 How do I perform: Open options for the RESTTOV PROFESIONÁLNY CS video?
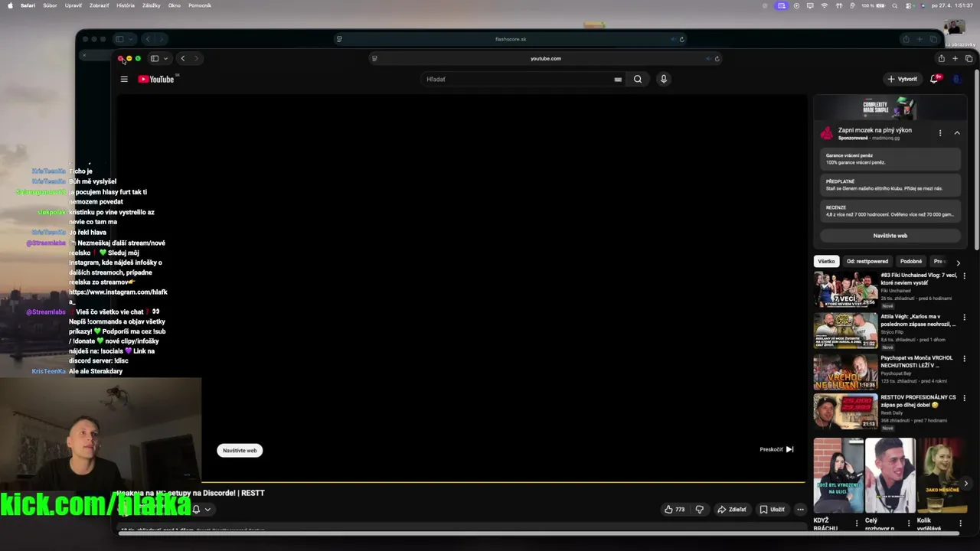pyautogui.click(x=964, y=399)
